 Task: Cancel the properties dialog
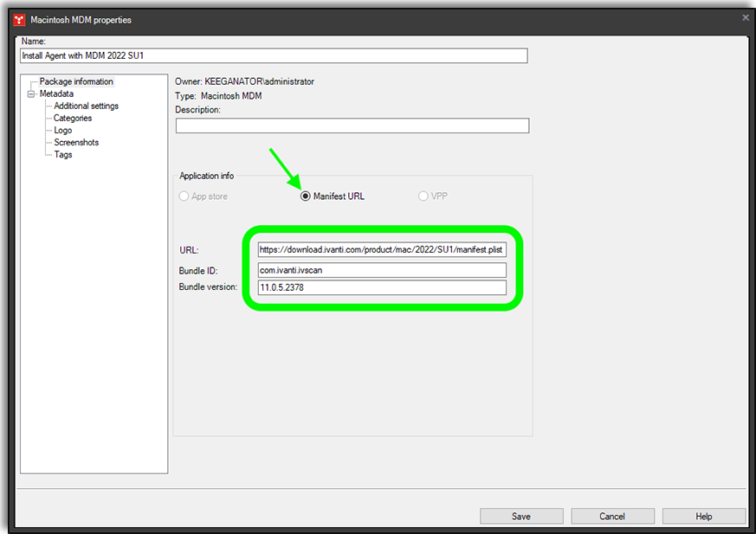[x=611, y=515]
